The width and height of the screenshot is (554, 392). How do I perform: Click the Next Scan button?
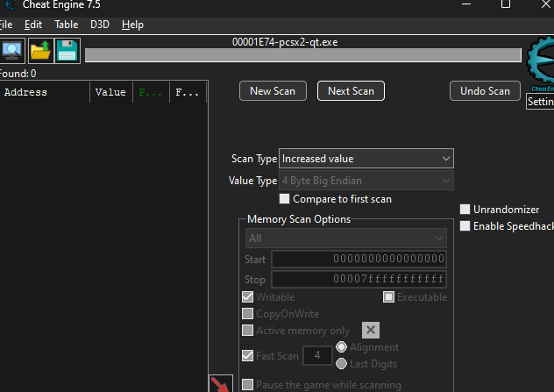pyautogui.click(x=351, y=91)
